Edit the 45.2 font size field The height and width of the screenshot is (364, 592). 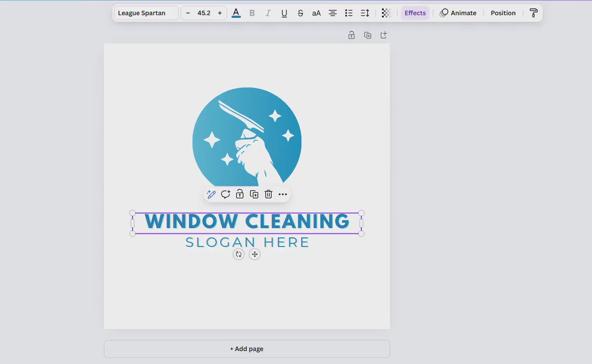point(204,13)
